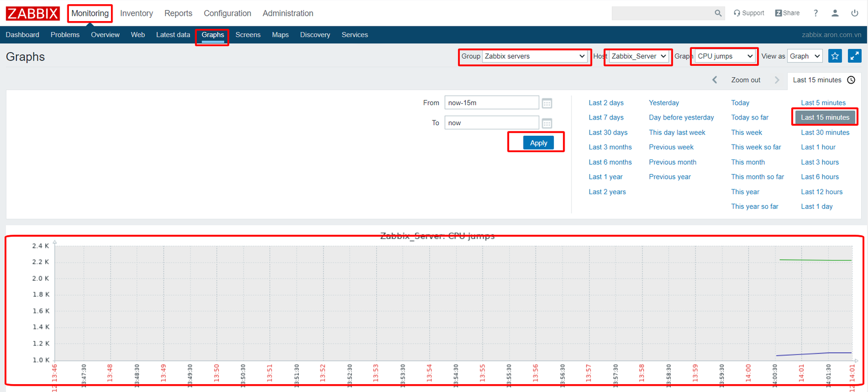Open the Graph dropdown showing CPU jumps
The width and height of the screenshot is (868, 392).
point(725,56)
